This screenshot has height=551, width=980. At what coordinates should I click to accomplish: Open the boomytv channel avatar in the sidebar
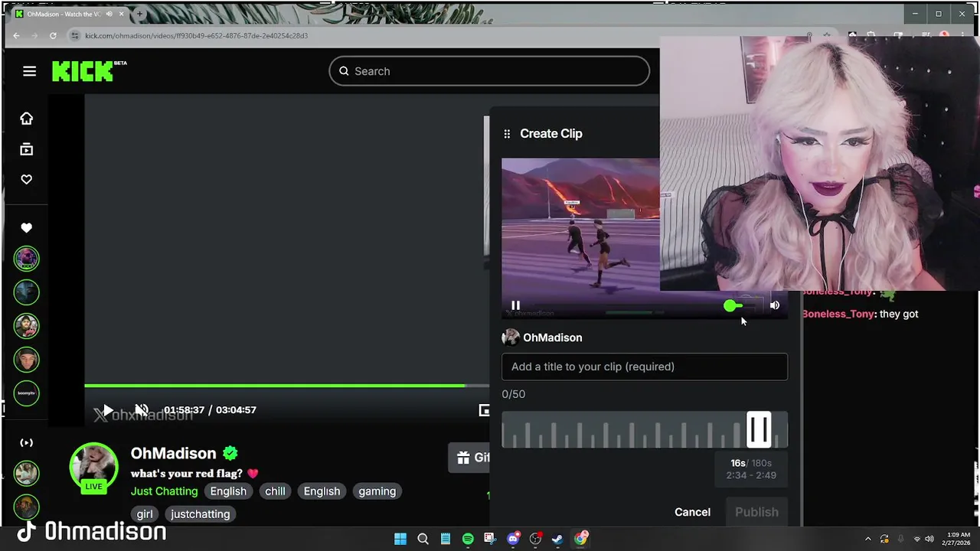click(x=27, y=393)
